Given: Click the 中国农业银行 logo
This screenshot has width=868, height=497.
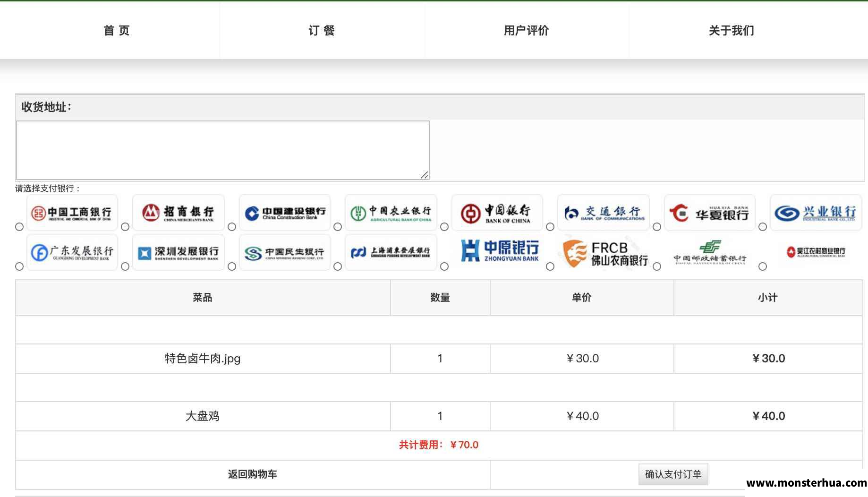Looking at the screenshot, I should click(391, 213).
